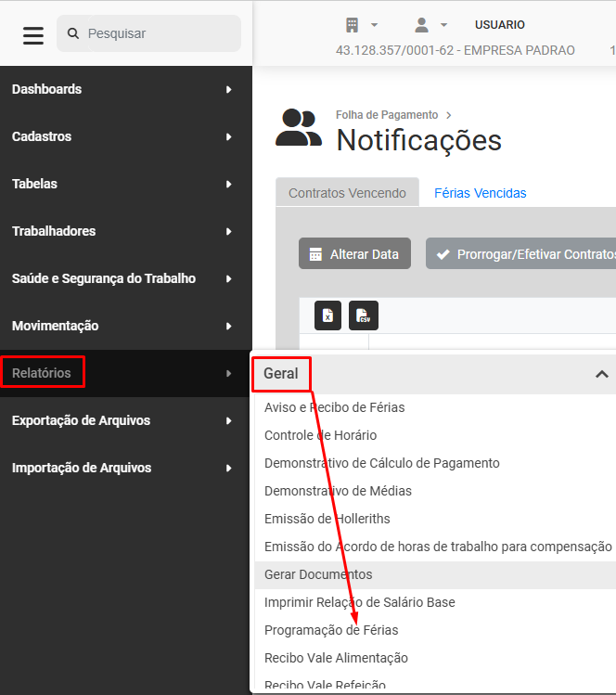Collapse Geral section with chevron
Image resolution: width=616 pixels, height=695 pixels.
(601, 374)
